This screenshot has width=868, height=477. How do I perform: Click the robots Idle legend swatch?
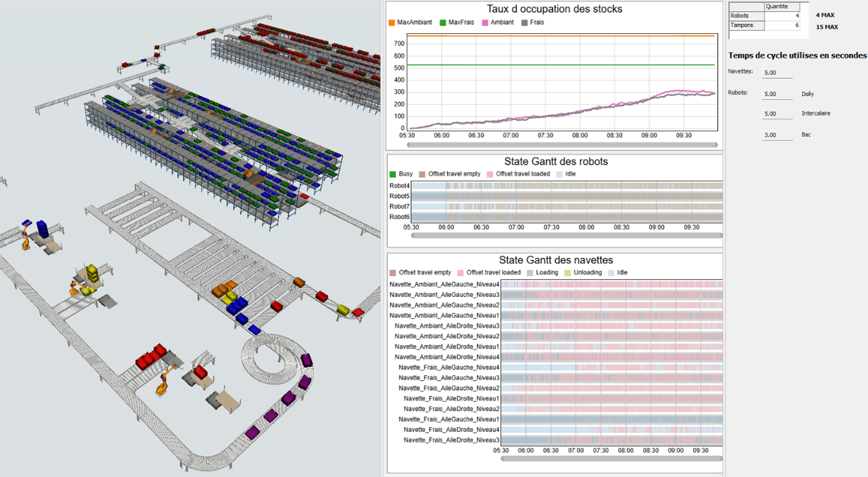pos(560,174)
